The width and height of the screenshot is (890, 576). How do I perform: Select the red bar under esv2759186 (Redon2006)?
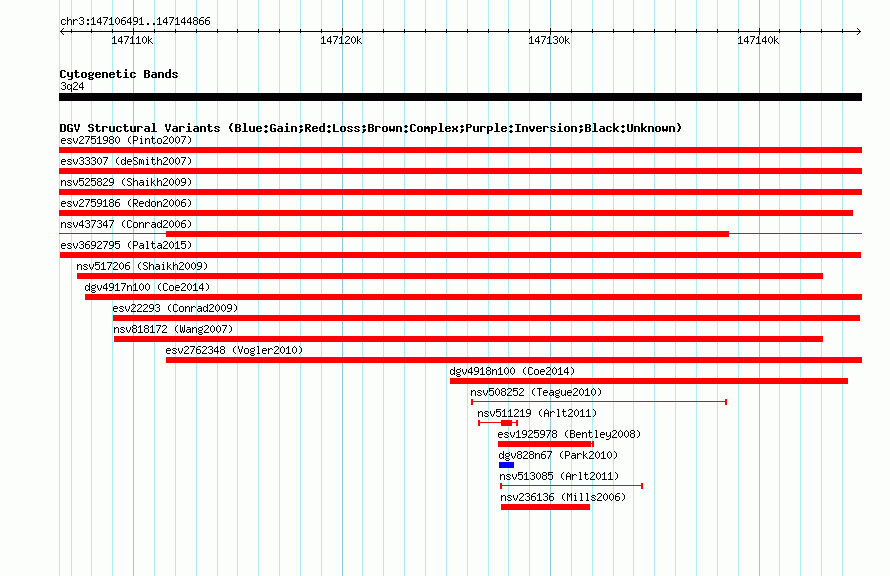point(456,213)
